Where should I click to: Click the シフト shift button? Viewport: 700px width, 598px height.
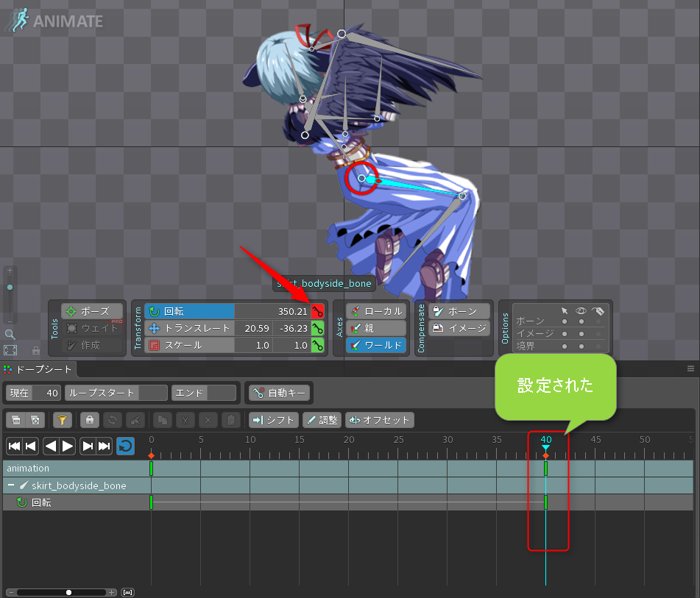tap(274, 420)
